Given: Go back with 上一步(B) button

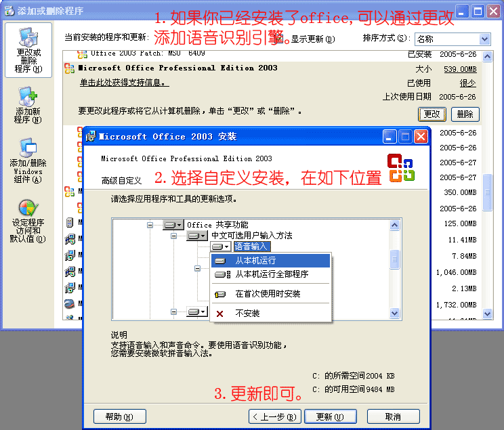Looking at the screenshot, I should (x=274, y=417).
